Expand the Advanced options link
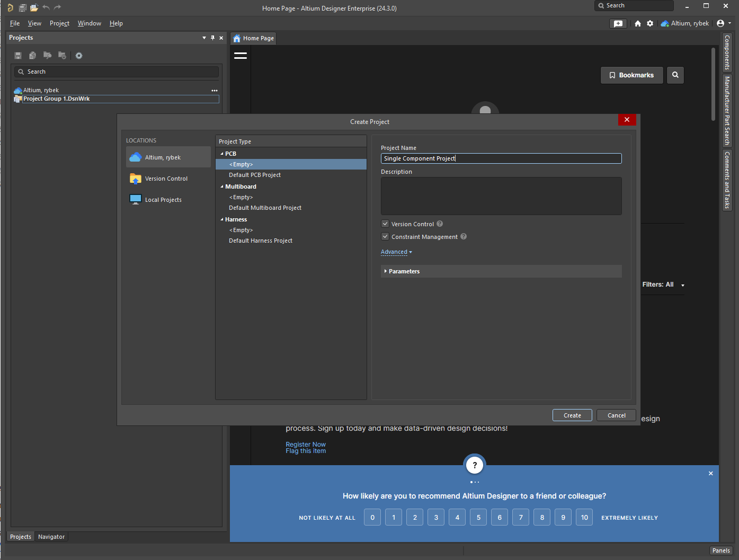The height and width of the screenshot is (560, 739). [x=396, y=252]
